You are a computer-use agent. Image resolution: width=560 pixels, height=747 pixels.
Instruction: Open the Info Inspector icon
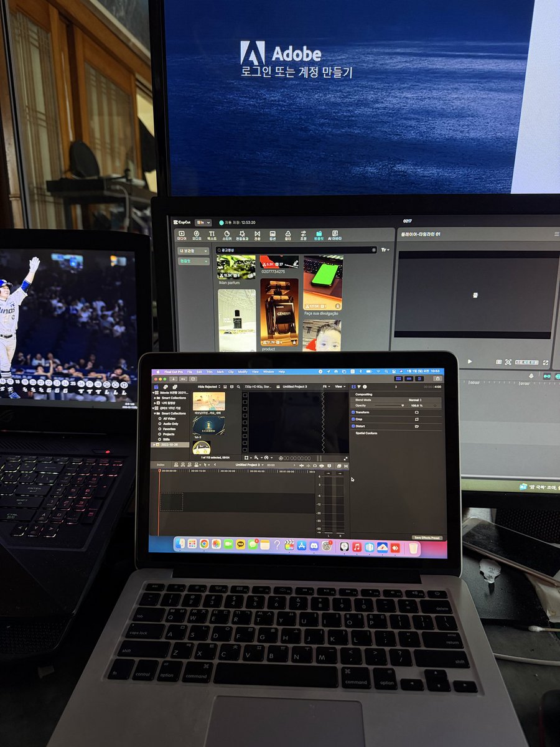pyautogui.click(x=364, y=387)
